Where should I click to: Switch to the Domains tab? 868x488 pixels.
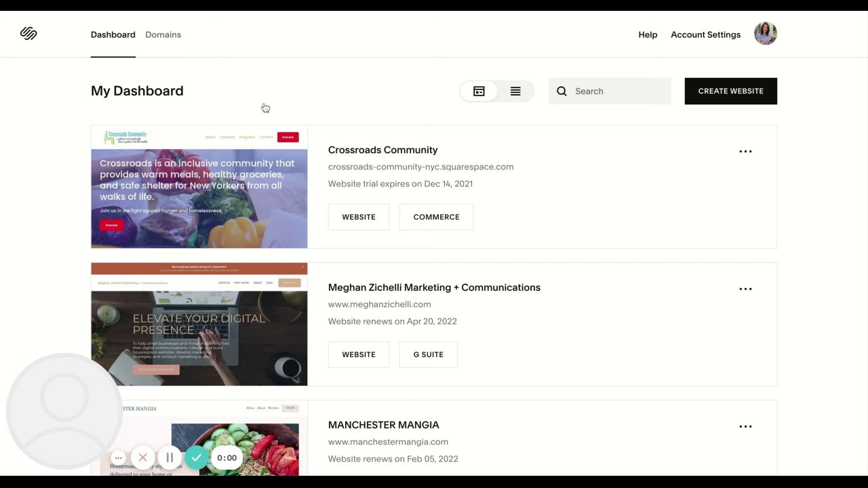click(x=163, y=35)
